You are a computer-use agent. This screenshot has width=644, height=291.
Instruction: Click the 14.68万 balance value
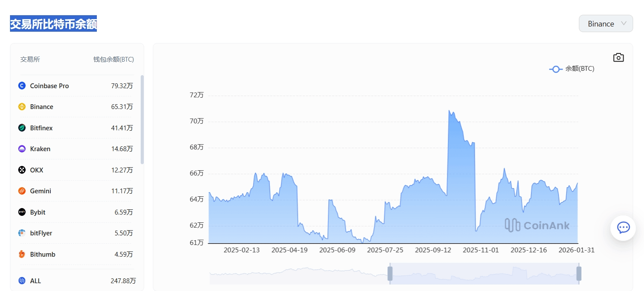(x=122, y=149)
